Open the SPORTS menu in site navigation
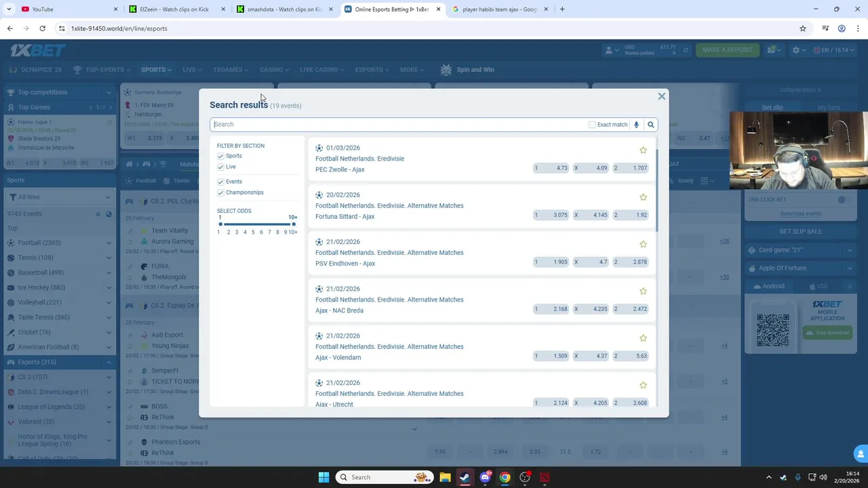The width and height of the screenshot is (868, 488). pyautogui.click(x=156, y=70)
